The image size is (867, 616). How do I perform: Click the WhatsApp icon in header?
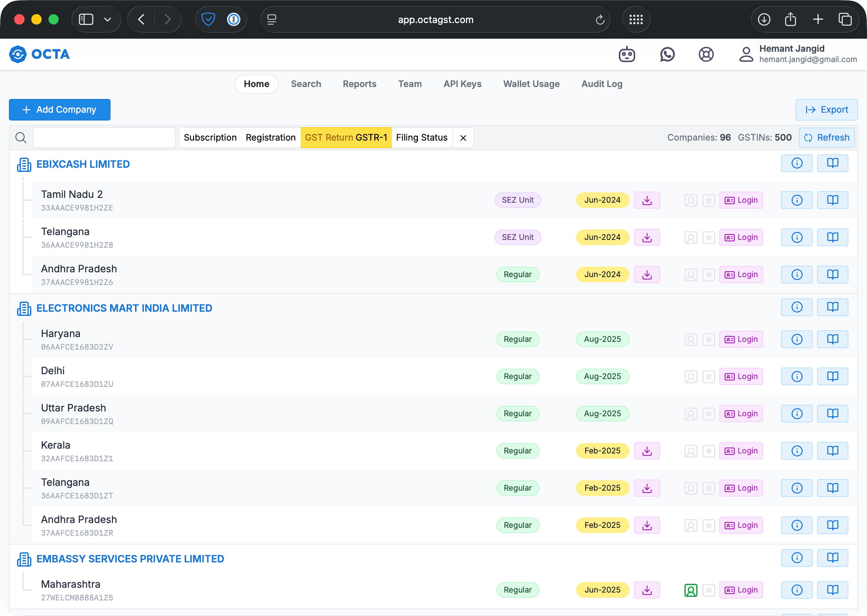tap(667, 54)
